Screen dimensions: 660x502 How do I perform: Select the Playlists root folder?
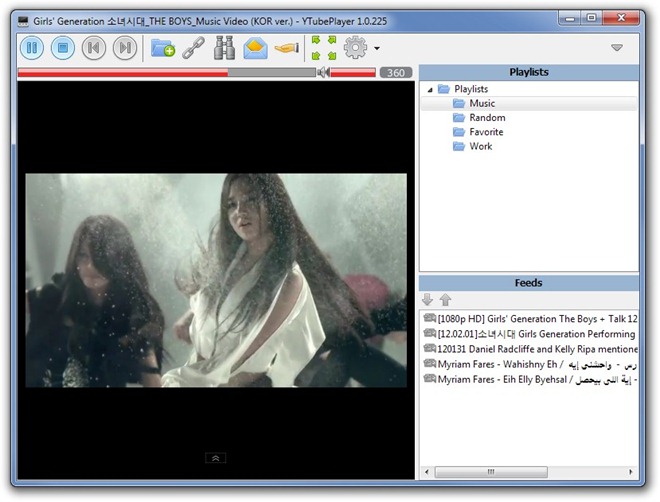(471, 89)
